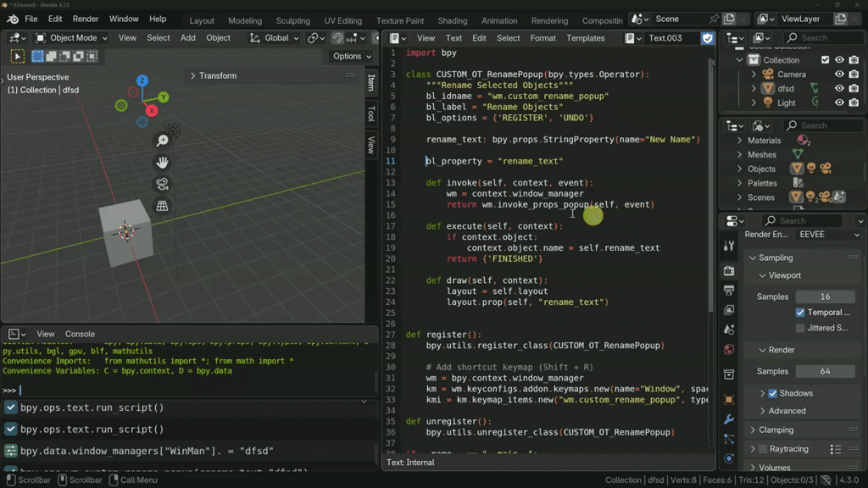
Task: Open the Templates menu in text editor
Action: 585,38
